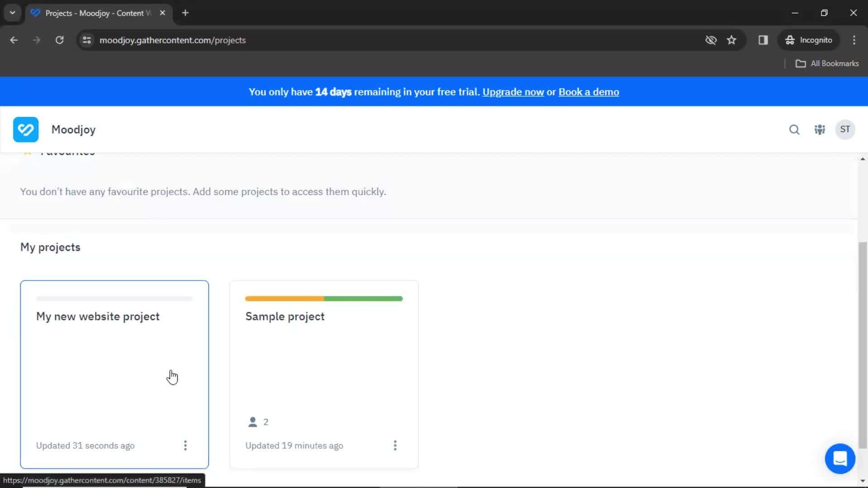Click the tracking protection eye icon
This screenshot has width=868, height=488.
(711, 40)
